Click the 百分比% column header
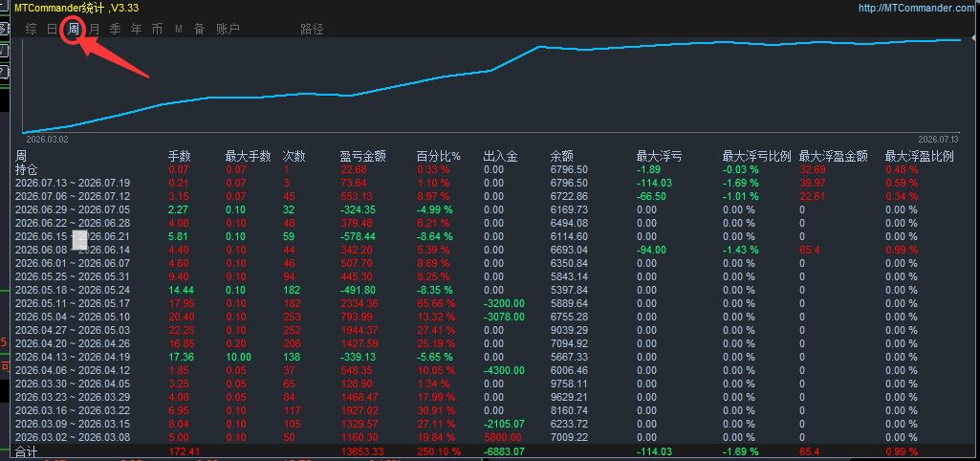The image size is (980, 461). [x=439, y=157]
